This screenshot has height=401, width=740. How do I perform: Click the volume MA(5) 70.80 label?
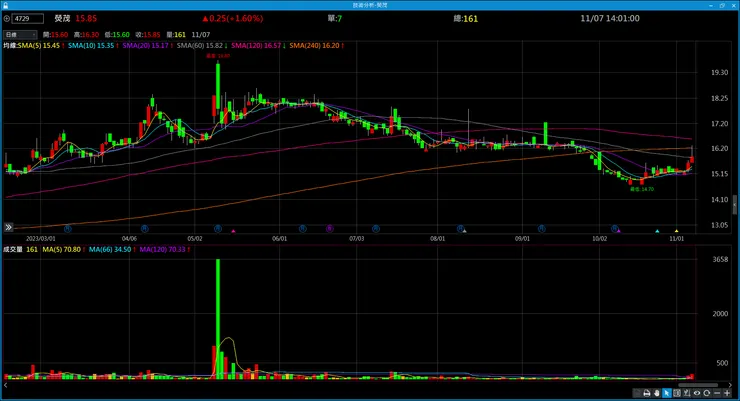coord(62,250)
